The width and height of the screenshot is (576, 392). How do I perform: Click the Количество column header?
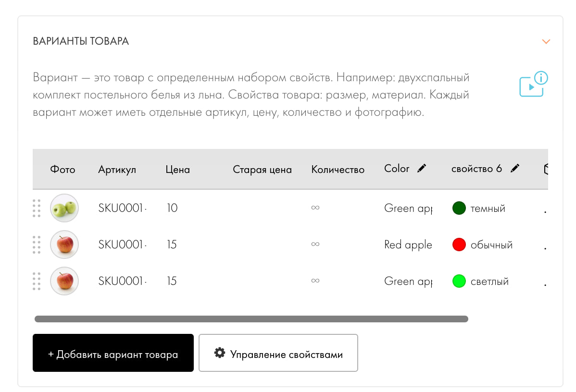[x=338, y=170]
